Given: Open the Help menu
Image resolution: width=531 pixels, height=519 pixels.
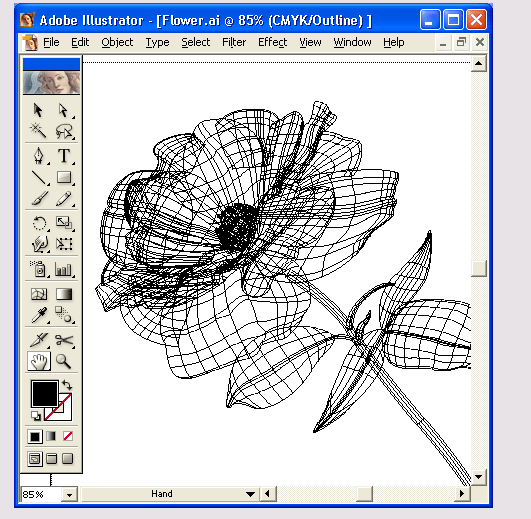Looking at the screenshot, I should (x=394, y=42).
